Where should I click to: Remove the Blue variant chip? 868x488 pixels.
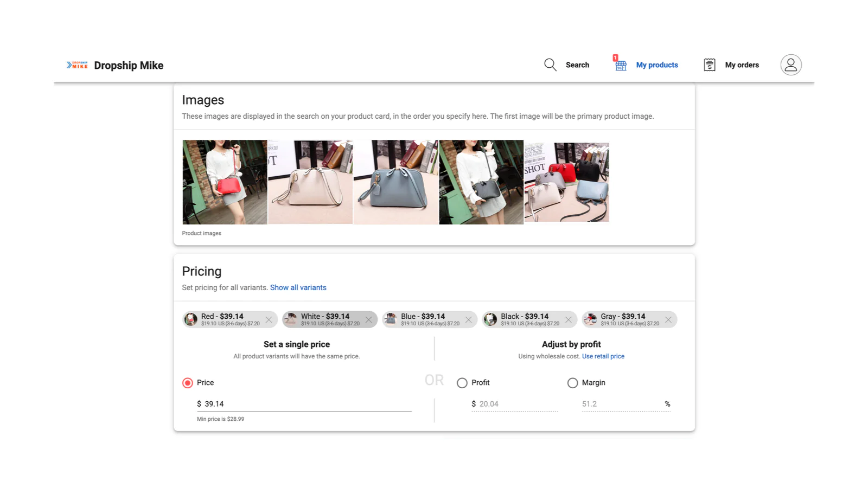tap(468, 320)
